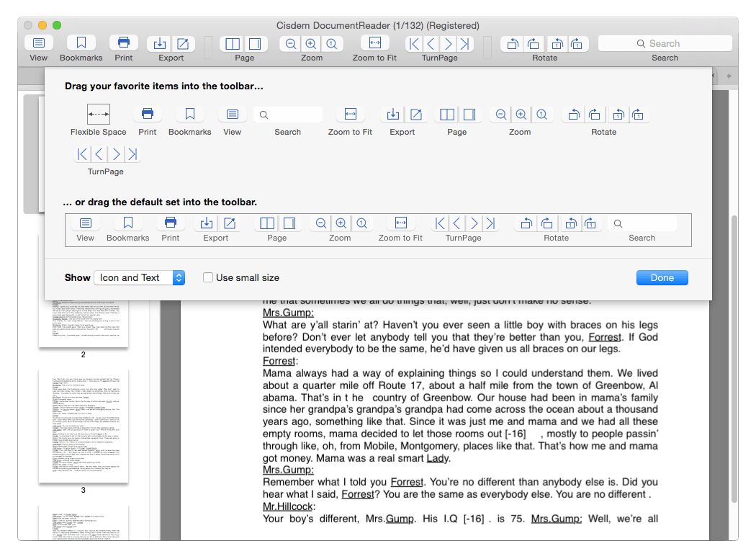Click first Rotate icon in main toolbar

click(513, 43)
